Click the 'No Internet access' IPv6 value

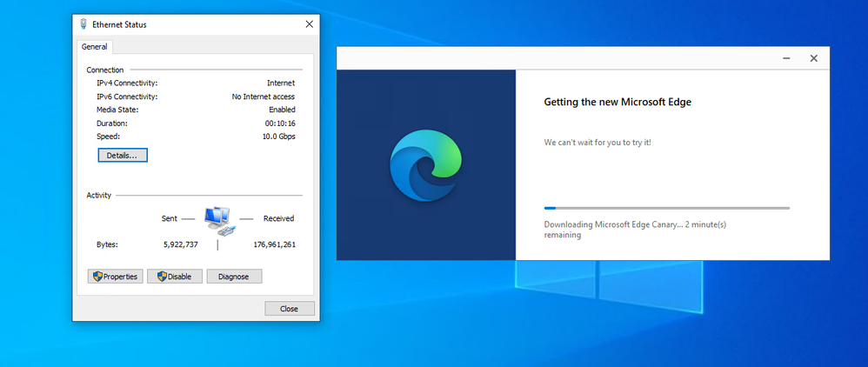click(x=264, y=97)
